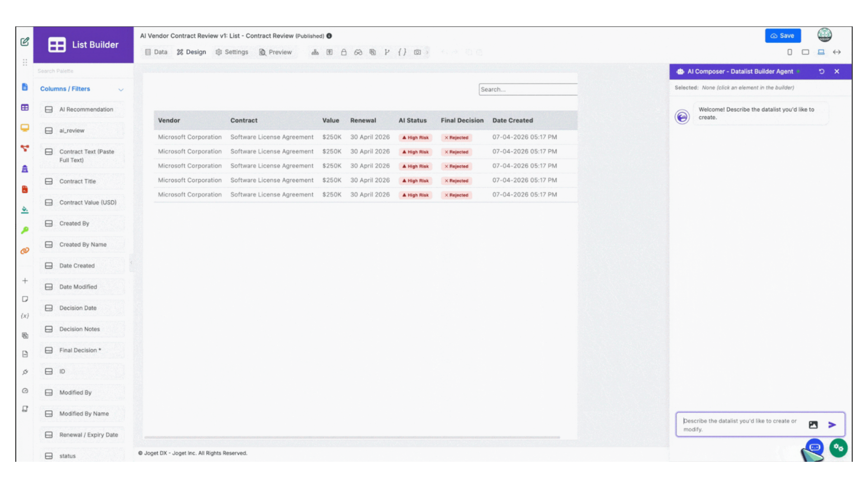The width and height of the screenshot is (868, 488).
Task: Reset the AI Composer conversation
Action: [x=821, y=71]
